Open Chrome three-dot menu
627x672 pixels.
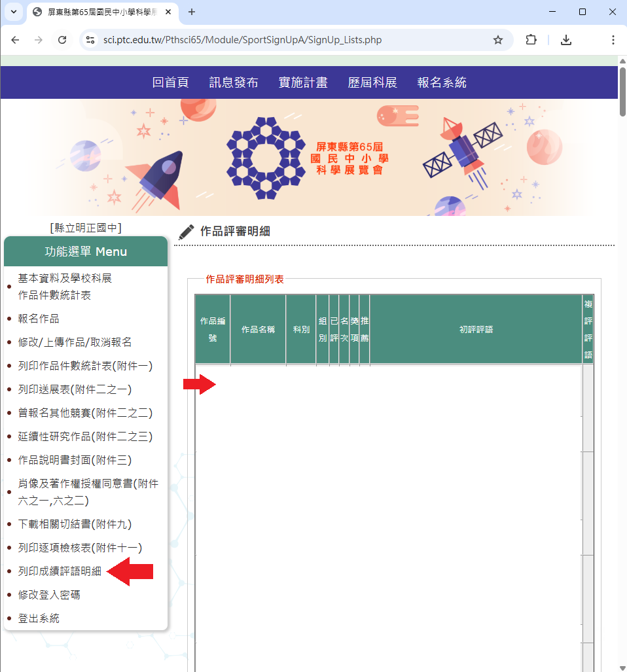coord(613,40)
